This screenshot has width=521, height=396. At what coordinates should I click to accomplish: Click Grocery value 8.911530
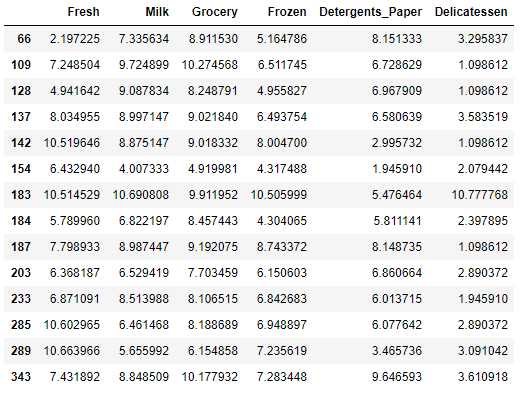(213, 39)
